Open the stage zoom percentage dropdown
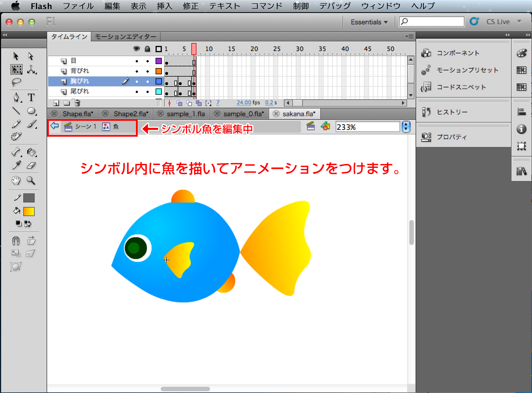The height and width of the screenshot is (393, 532). coord(406,127)
